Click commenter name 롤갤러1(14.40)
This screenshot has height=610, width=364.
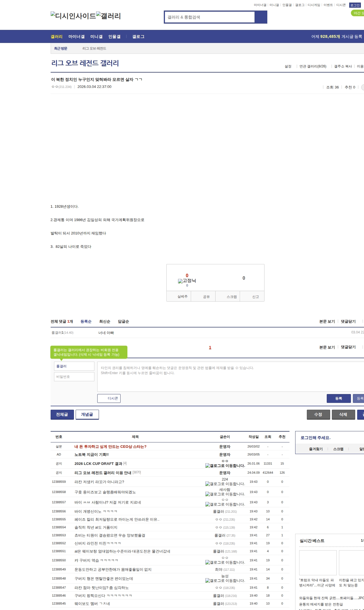pos(63,333)
